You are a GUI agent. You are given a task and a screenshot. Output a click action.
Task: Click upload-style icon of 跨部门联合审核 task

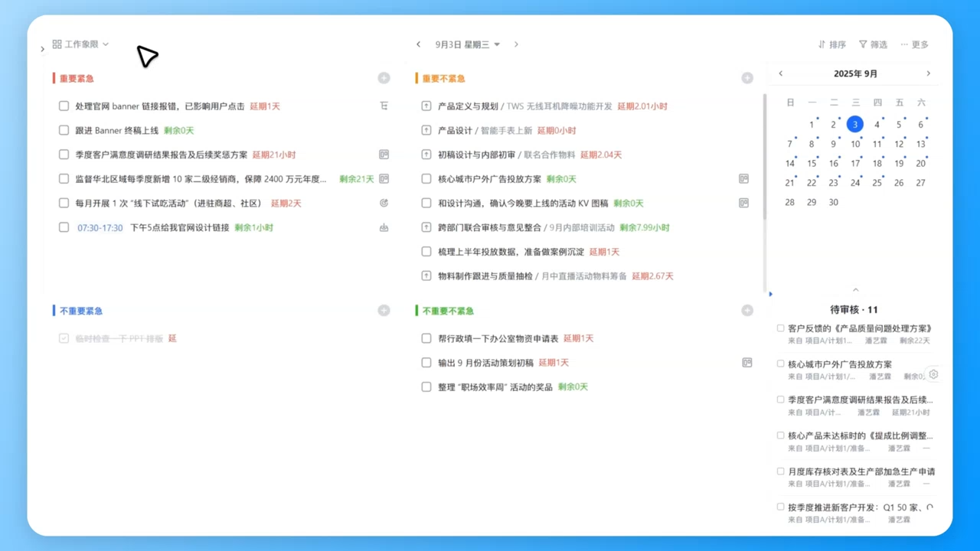[x=426, y=227]
